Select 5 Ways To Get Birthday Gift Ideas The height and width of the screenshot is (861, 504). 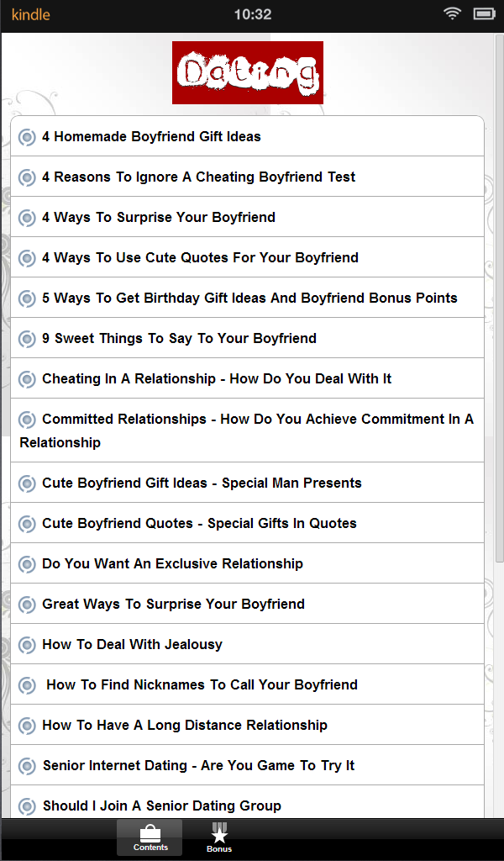coord(249,298)
